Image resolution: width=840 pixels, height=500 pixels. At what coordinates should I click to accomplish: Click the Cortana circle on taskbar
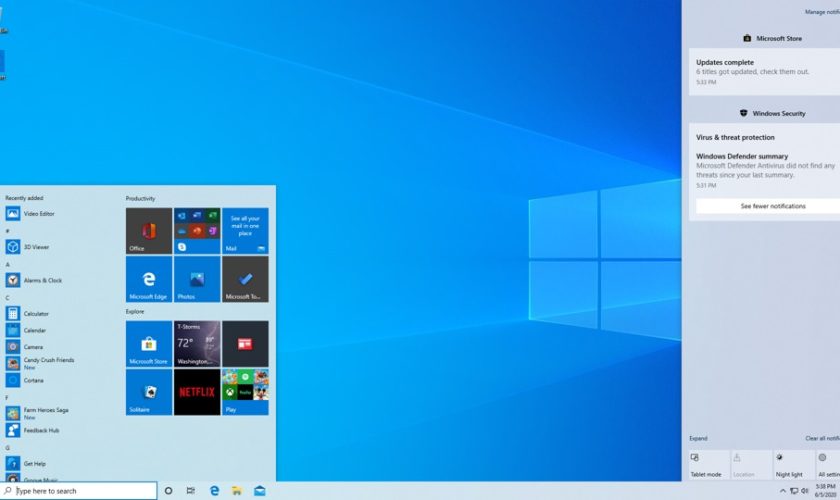point(168,491)
